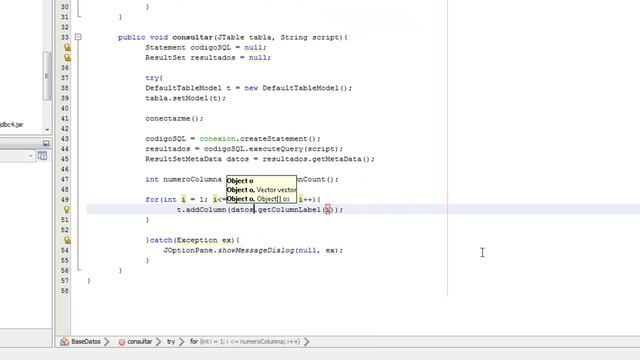Click line number 33 in the gutter
The height and width of the screenshot is (360, 640).
[64, 38]
